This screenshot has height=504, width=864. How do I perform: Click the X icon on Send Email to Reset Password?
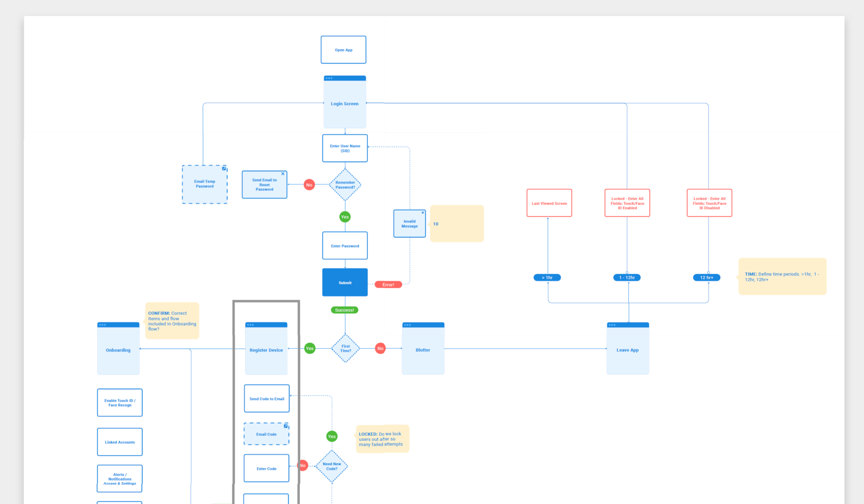[x=283, y=174]
